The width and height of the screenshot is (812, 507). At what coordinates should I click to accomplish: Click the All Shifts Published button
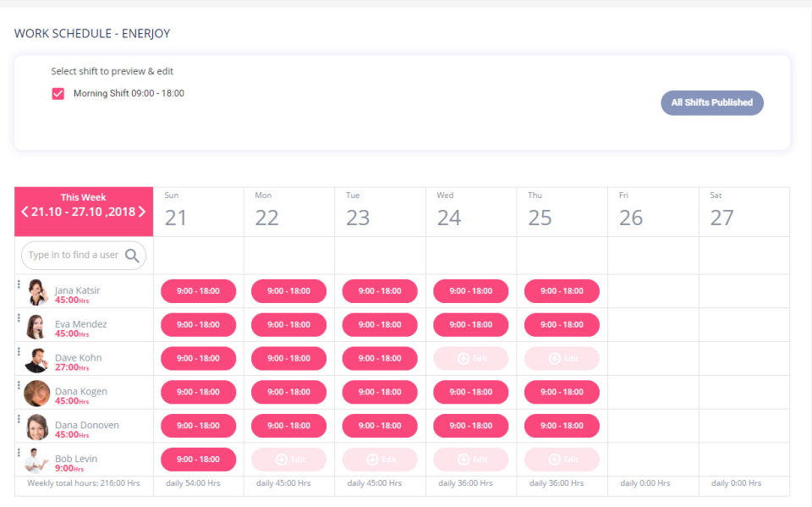[711, 102]
